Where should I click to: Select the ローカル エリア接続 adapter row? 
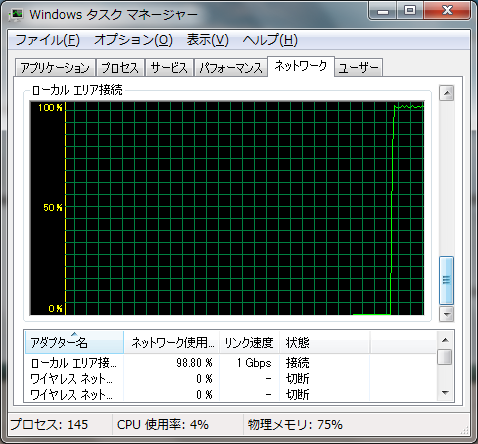point(230,363)
